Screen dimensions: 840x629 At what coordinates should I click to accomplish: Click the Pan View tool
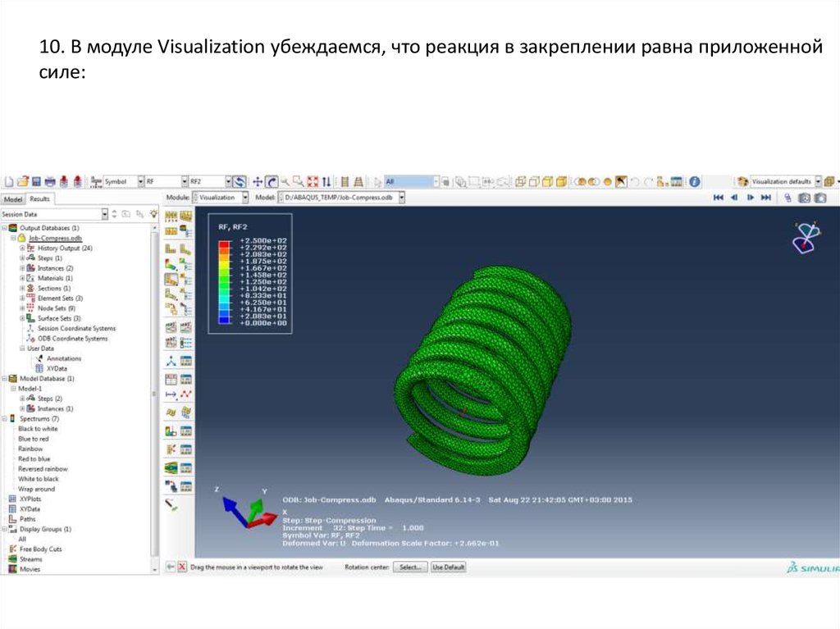[258, 181]
